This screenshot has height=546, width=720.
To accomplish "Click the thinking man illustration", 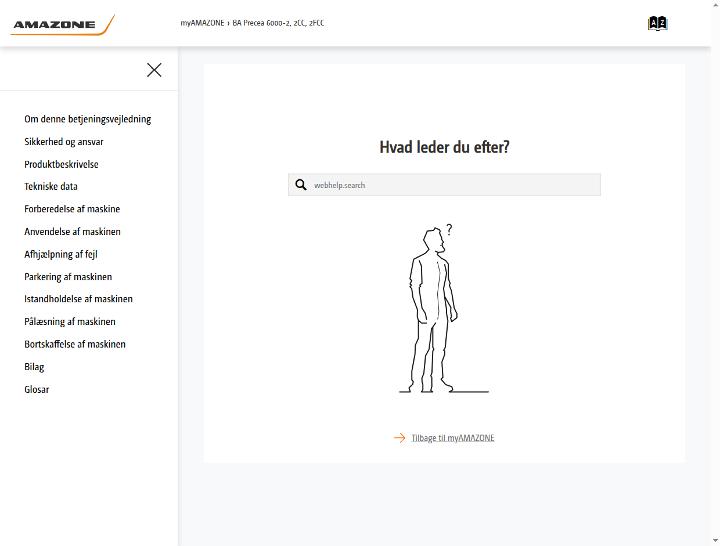I will [x=444, y=309].
